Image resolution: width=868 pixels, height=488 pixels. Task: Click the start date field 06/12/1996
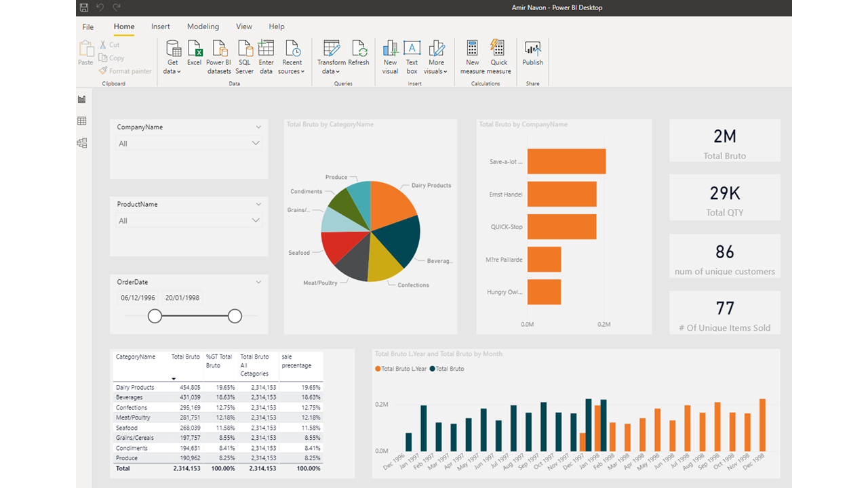[x=138, y=298]
